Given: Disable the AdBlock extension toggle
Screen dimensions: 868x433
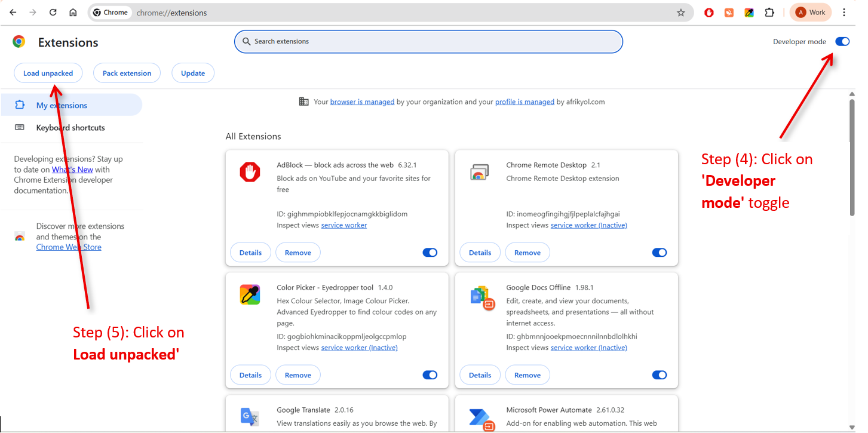Looking at the screenshot, I should [430, 253].
